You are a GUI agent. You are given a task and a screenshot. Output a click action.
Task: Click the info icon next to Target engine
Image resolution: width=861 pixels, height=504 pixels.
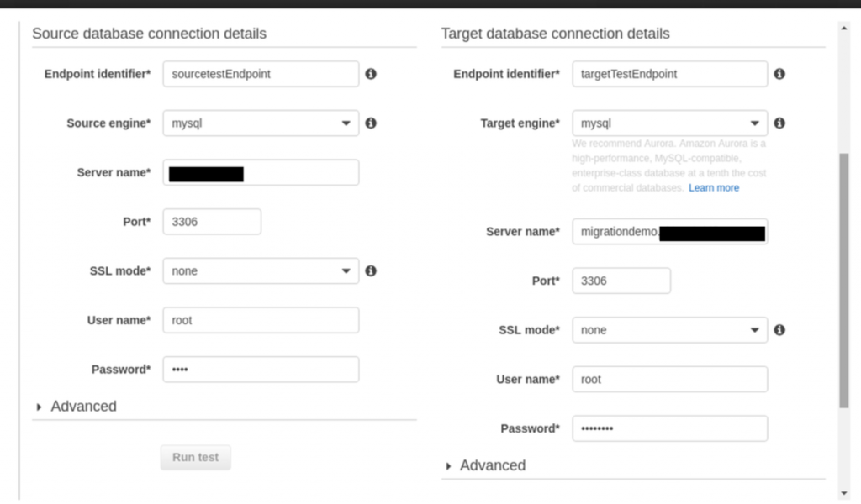[779, 123]
